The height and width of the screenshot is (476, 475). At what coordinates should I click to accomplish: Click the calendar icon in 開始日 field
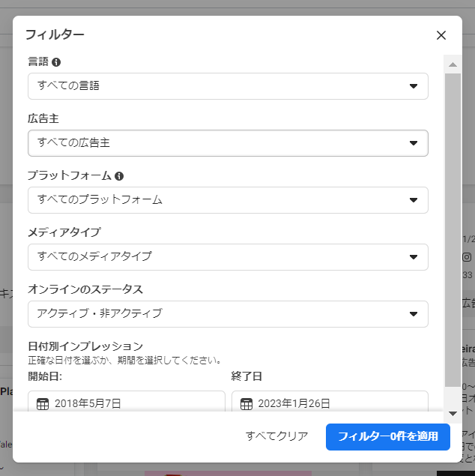(43, 403)
